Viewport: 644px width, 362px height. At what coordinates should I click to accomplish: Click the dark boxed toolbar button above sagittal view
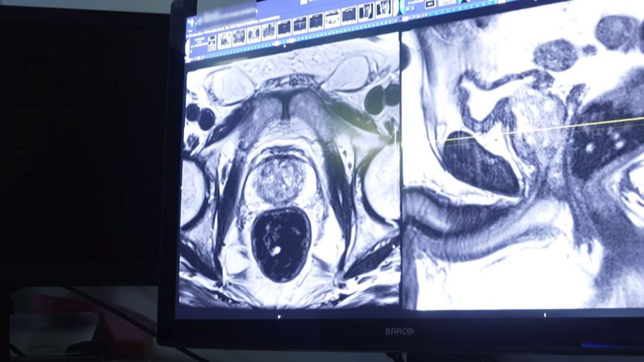(x=430, y=4)
